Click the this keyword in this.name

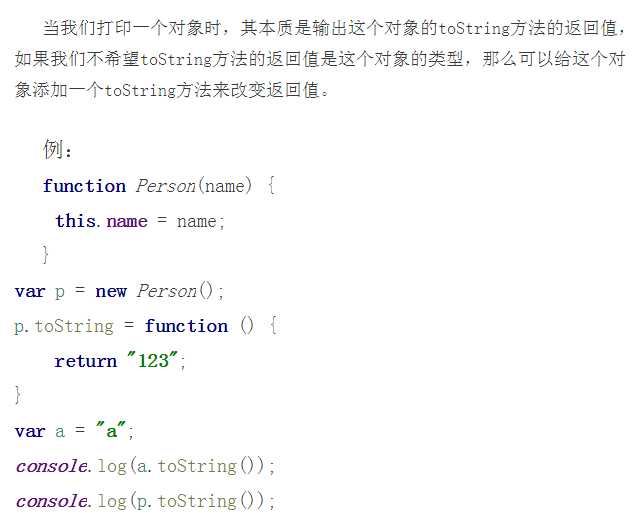(75, 221)
